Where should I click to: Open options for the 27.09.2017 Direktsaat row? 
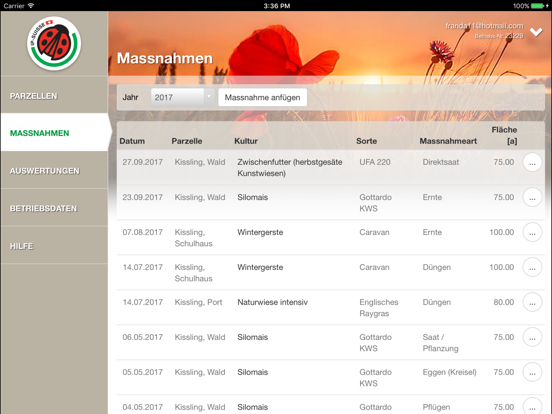tap(532, 162)
